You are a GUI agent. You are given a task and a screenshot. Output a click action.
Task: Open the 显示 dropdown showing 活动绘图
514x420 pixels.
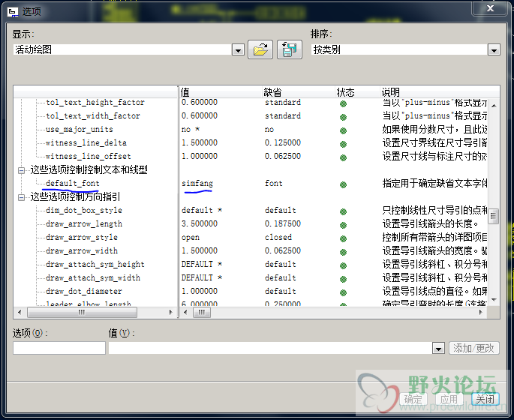[238, 50]
